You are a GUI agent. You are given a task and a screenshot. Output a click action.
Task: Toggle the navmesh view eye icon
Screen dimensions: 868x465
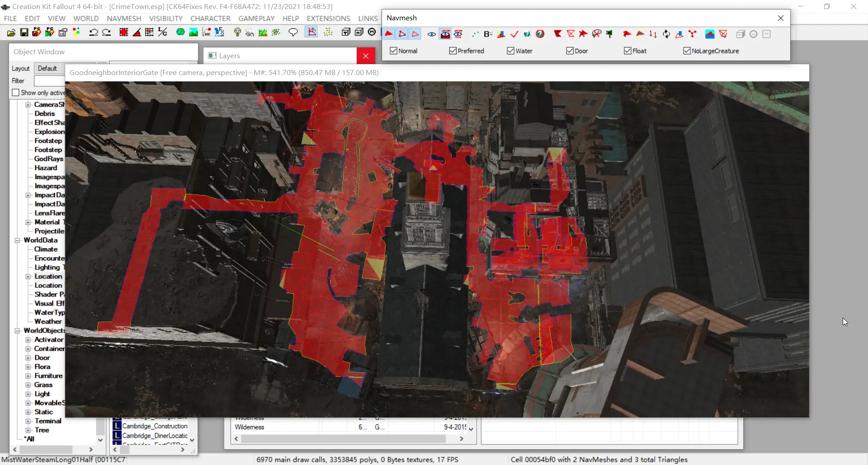click(432, 34)
